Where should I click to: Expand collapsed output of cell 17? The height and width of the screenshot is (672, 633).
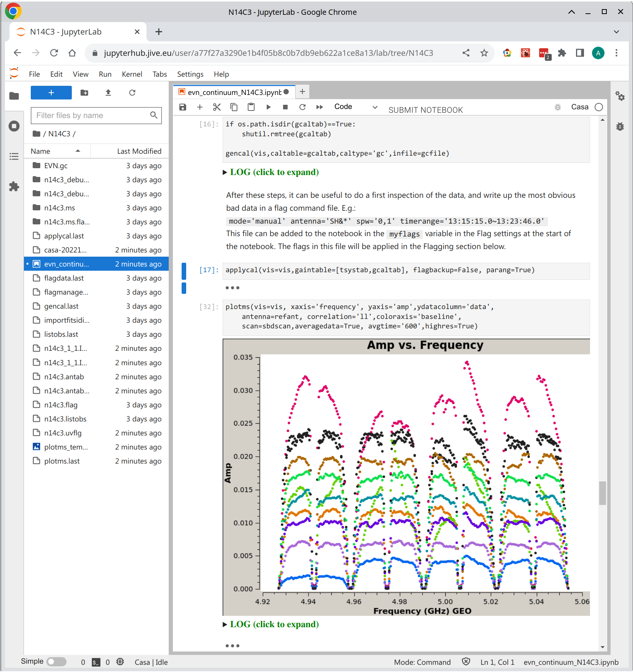(233, 288)
